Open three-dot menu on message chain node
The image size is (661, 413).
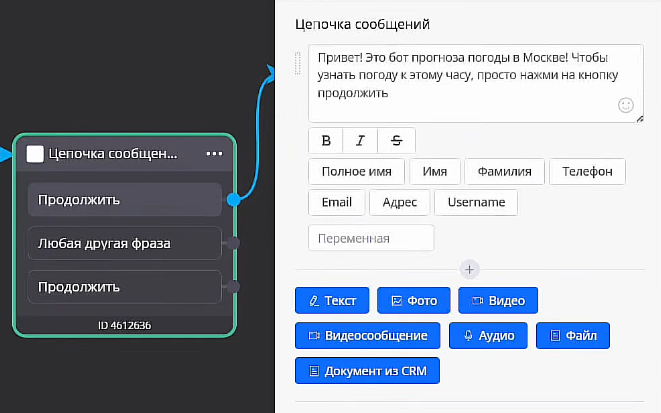(214, 154)
